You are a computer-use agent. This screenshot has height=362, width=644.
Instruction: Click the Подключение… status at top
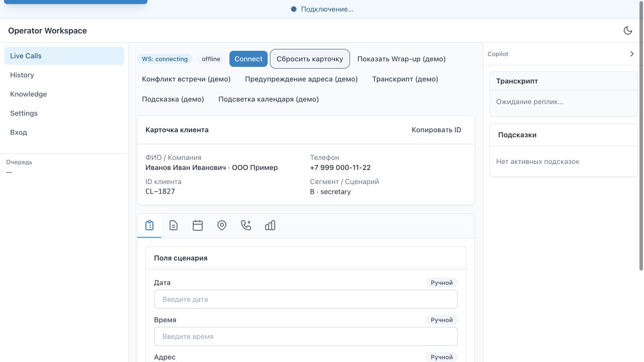tap(322, 9)
